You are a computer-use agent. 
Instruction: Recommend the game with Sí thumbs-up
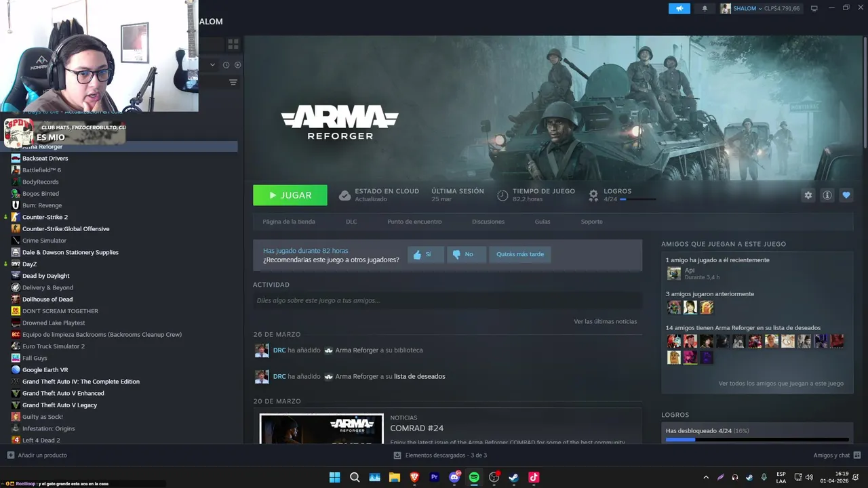click(426, 254)
